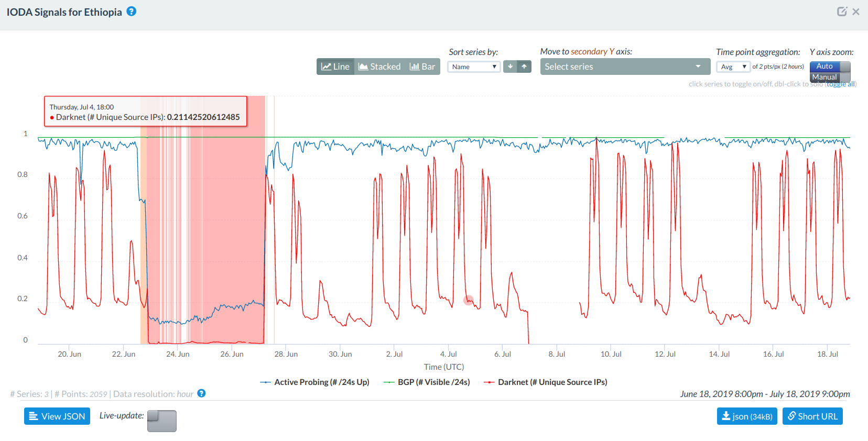The height and width of the screenshot is (441, 868).
Task: Click the help icon next to Data resolution
Action: (x=201, y=393)
